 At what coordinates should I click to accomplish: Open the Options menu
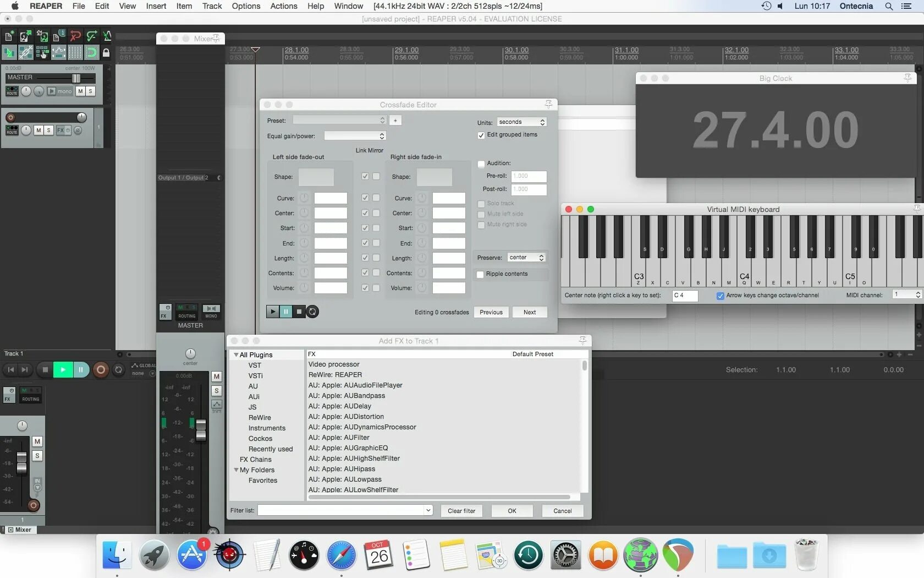point(246,6)
